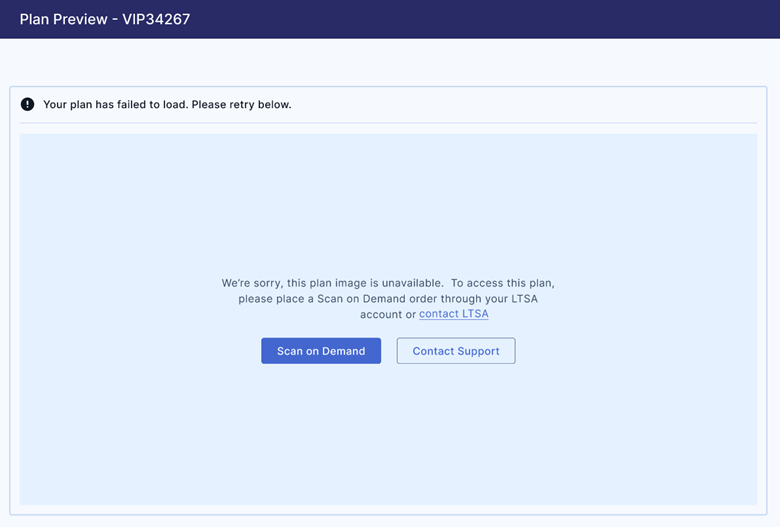
Task: Click the empty area above the unavailable message
Action: point(388,200)
